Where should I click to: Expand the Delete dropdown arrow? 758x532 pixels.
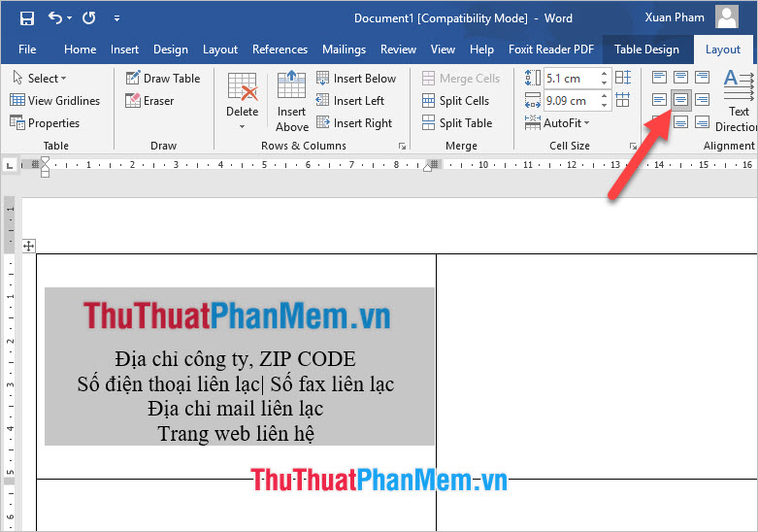coord(243,127)
